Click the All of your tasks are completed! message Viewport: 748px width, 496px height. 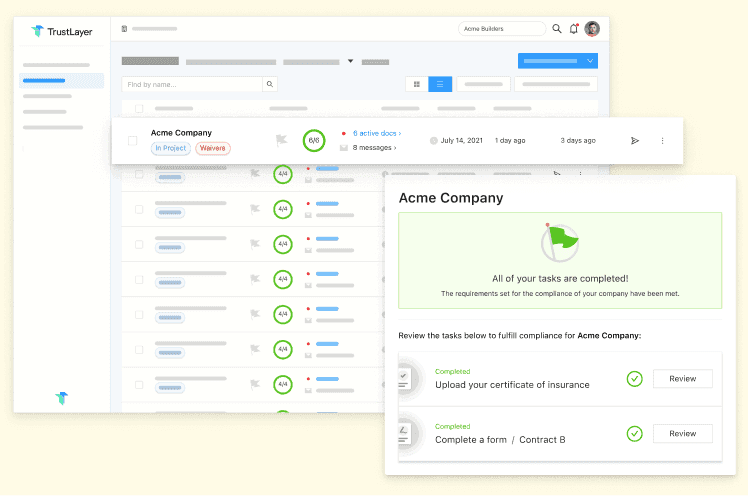(x=560, y=279)
